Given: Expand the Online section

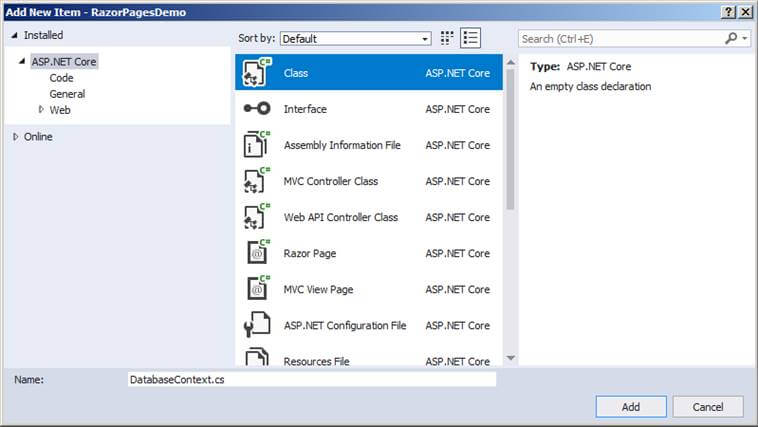Looking at the screenshot, I should (15, 137).
